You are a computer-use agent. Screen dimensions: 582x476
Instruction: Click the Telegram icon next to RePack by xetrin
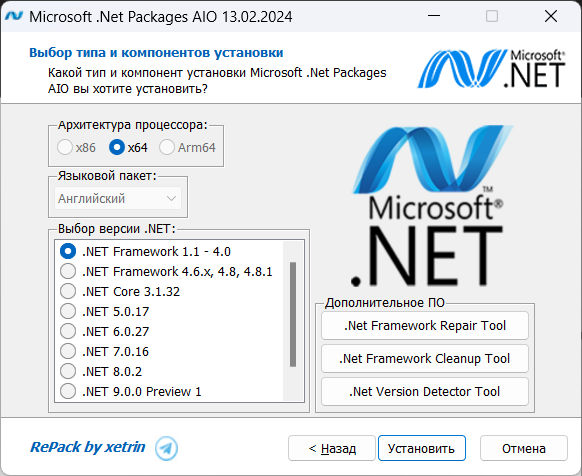(x=166, y=448)
